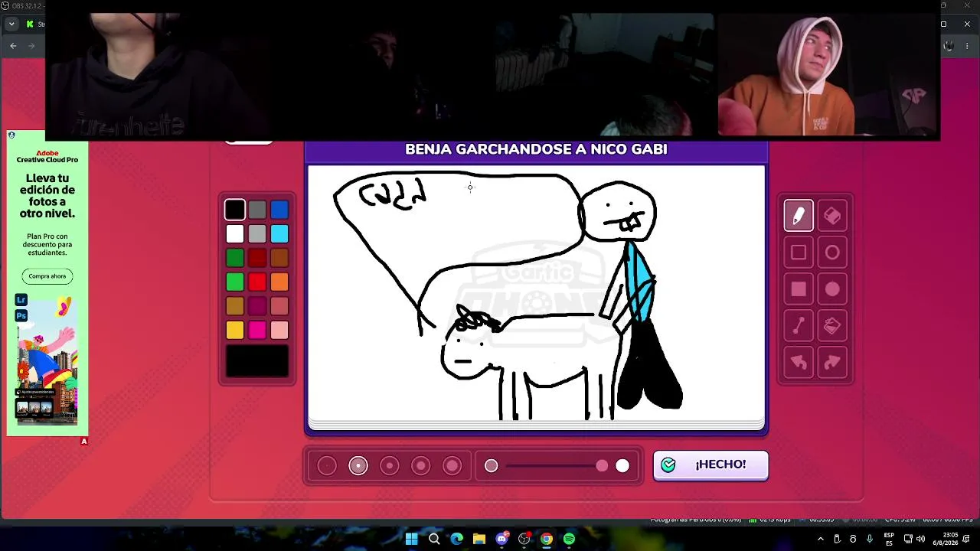This screenshot has height=551, width=980.
Task: Choose the empty ellipse shape tool
Action: 832,253
